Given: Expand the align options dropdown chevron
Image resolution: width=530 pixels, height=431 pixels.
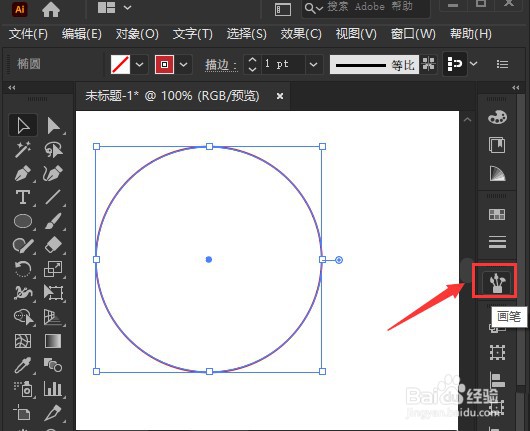Looking at the screenshot, I should click(x=474, y=64).
